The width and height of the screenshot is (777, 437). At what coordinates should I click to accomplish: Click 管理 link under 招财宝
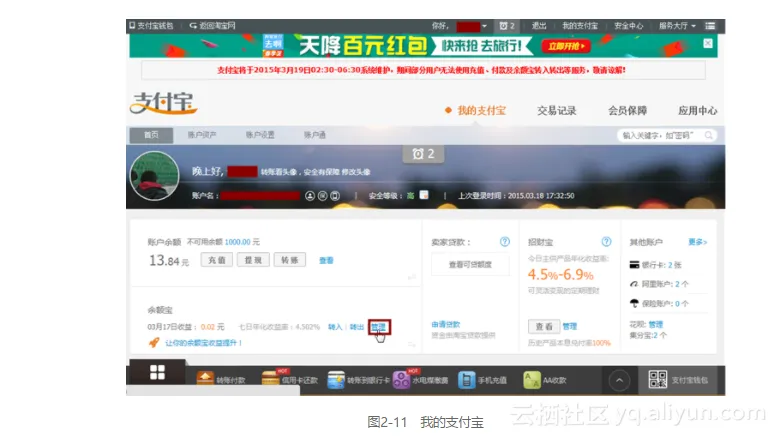[570, 327]
